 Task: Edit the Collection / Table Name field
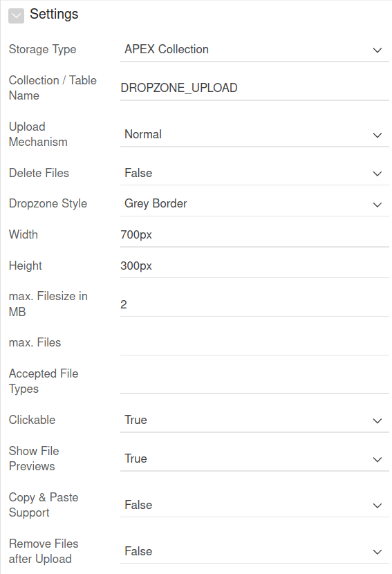(x=254, y=88)
